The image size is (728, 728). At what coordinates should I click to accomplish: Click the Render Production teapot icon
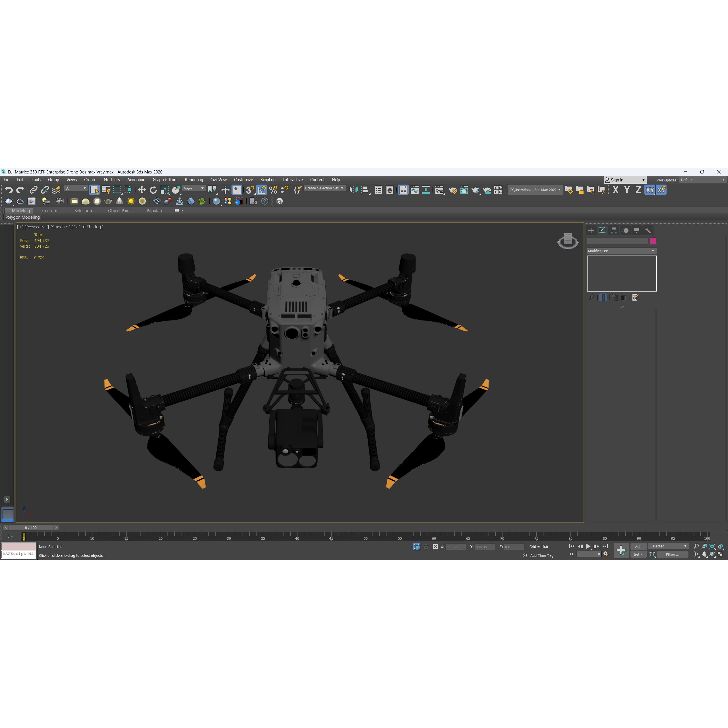(x=475, y=190)
